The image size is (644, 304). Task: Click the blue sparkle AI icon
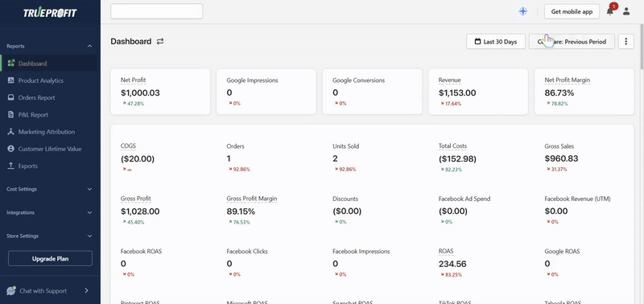[x=522, y=11]
